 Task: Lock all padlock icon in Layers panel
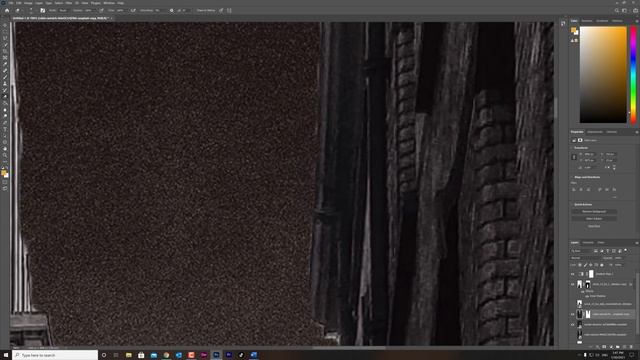coord(602,264)
